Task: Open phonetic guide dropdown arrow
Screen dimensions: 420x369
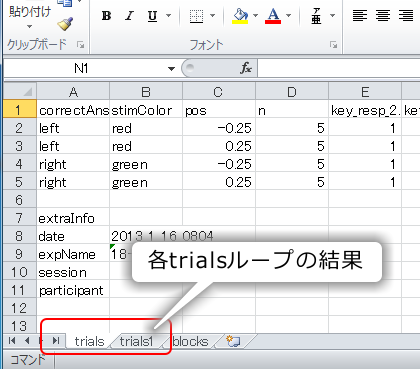Action: pyautogui.click(x=332, y=16)
